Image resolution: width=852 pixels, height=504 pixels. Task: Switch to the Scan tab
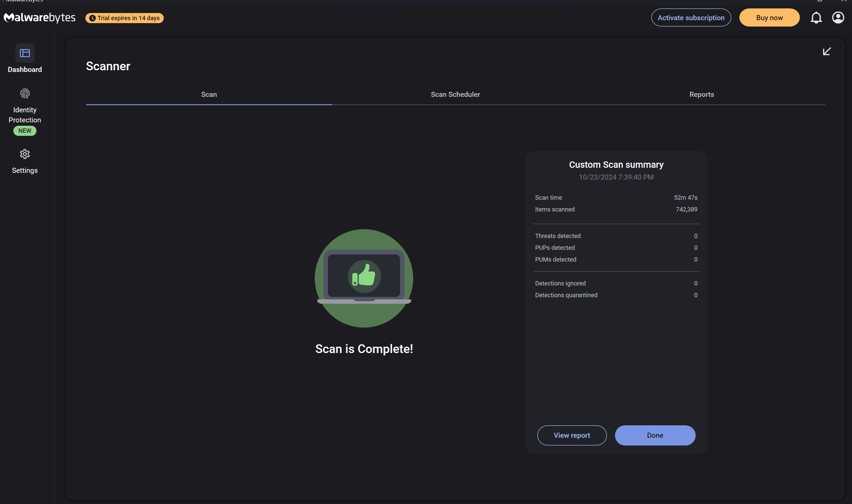(209, 94)
